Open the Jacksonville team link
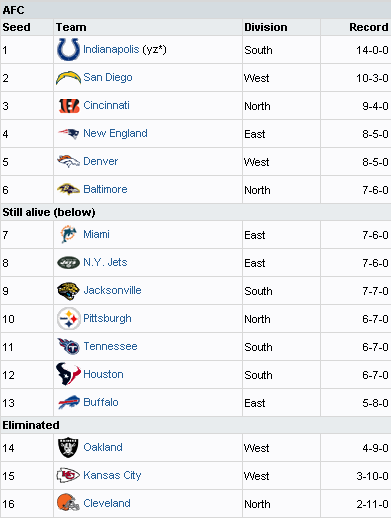This screenshot has width=391, height=518. 112,290
